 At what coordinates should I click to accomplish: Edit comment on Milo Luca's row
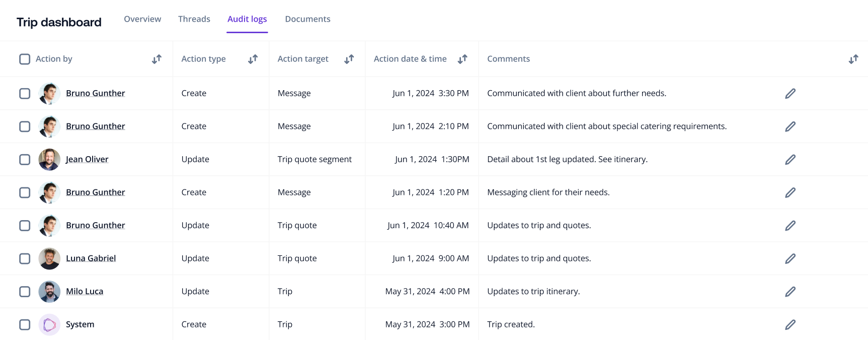tap(790, 291)
